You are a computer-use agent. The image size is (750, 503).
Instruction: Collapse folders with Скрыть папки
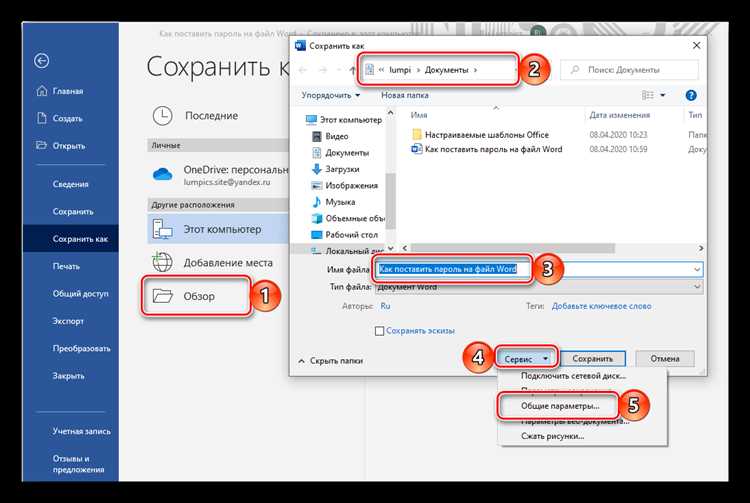[331, 361]
